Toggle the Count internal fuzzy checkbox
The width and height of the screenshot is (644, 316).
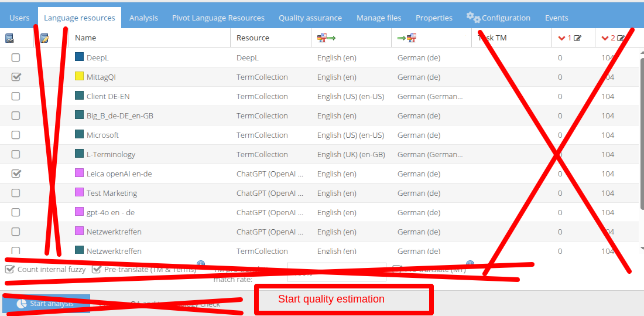coord(10,270)
